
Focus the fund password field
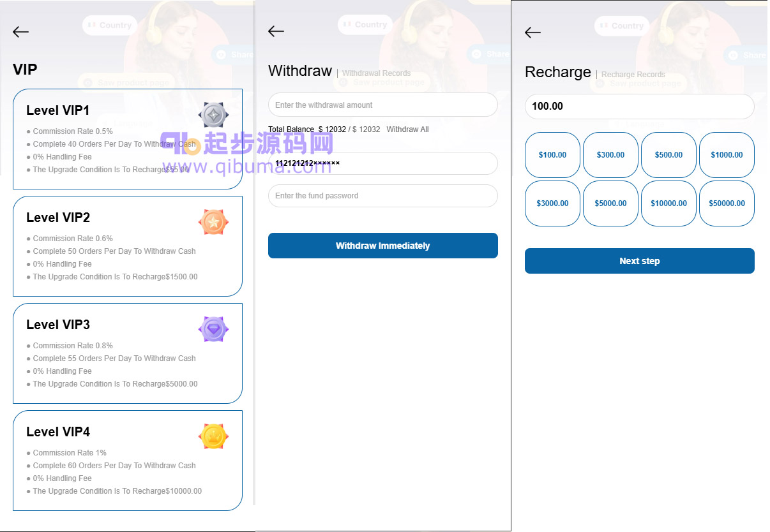tap(383, 196)
